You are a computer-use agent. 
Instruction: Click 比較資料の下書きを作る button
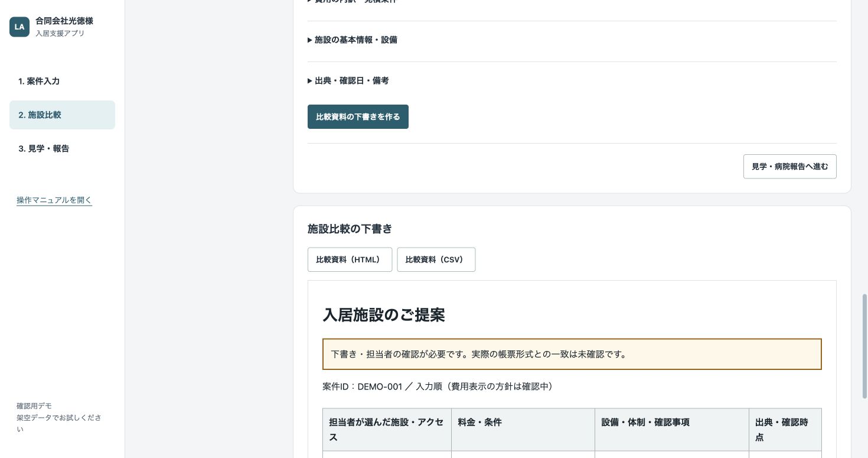[x=358, y=117]
